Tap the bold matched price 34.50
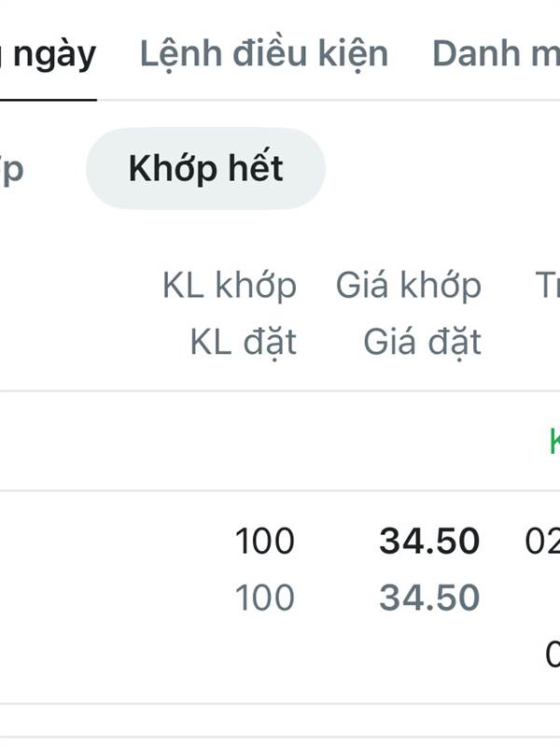Image resolution: width=560 pixels, height=747 pixels. coord(429,542)
